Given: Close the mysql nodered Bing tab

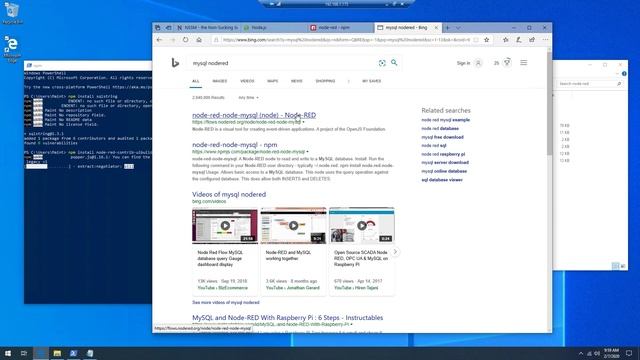Looking at the screenshot, I should pyautogui.click(x=436, y=28).
